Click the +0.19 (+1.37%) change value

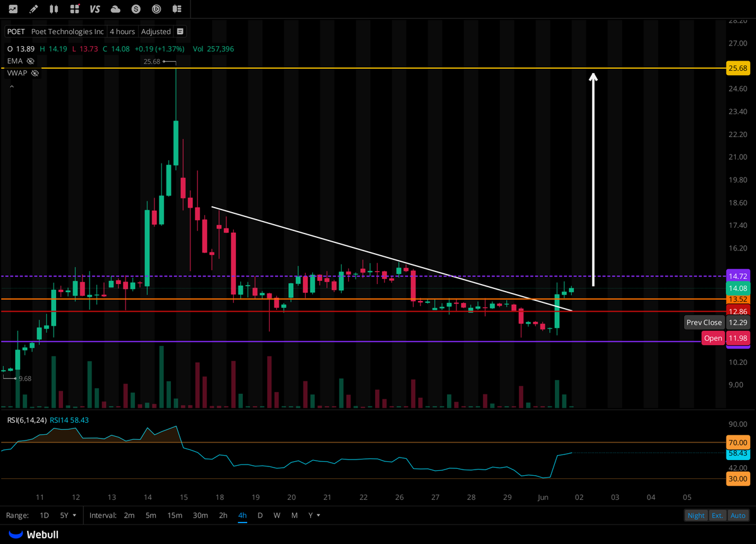point(160,49)
